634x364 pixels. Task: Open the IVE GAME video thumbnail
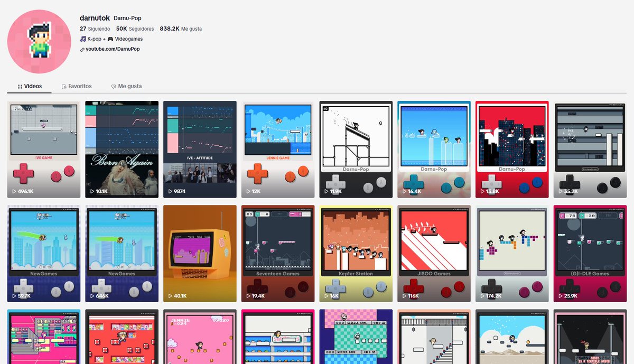44,149
